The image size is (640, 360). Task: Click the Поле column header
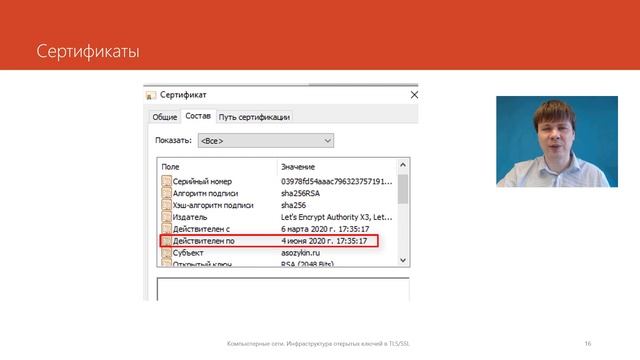coord(170,167)
